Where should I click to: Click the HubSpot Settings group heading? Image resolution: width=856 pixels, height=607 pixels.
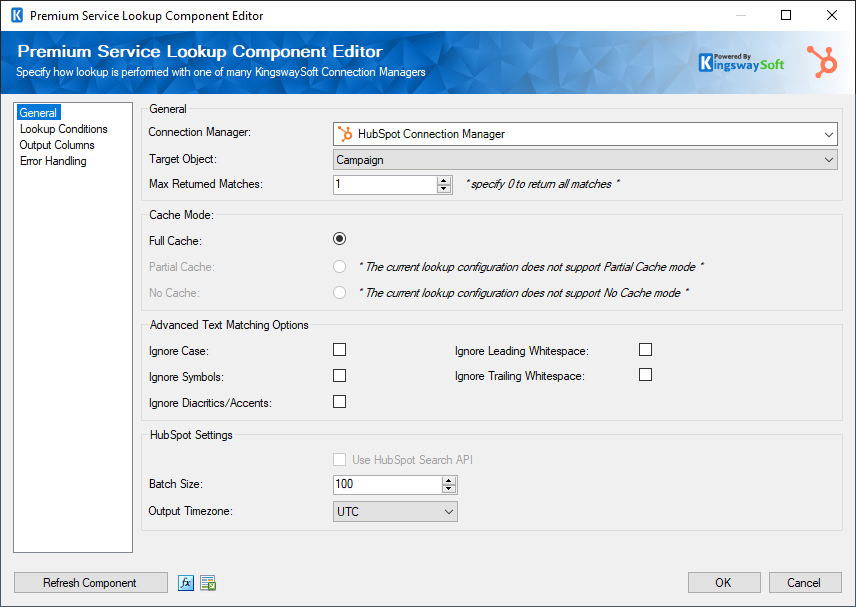[191, 435]
